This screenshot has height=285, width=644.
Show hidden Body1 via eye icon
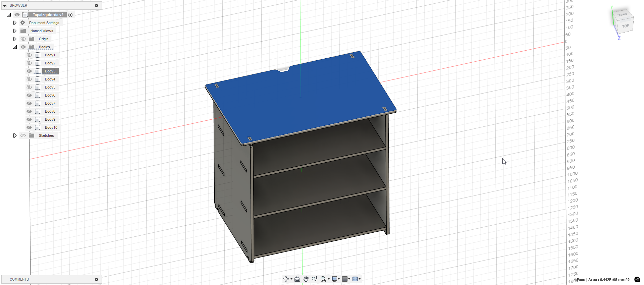tap(29, 55)
